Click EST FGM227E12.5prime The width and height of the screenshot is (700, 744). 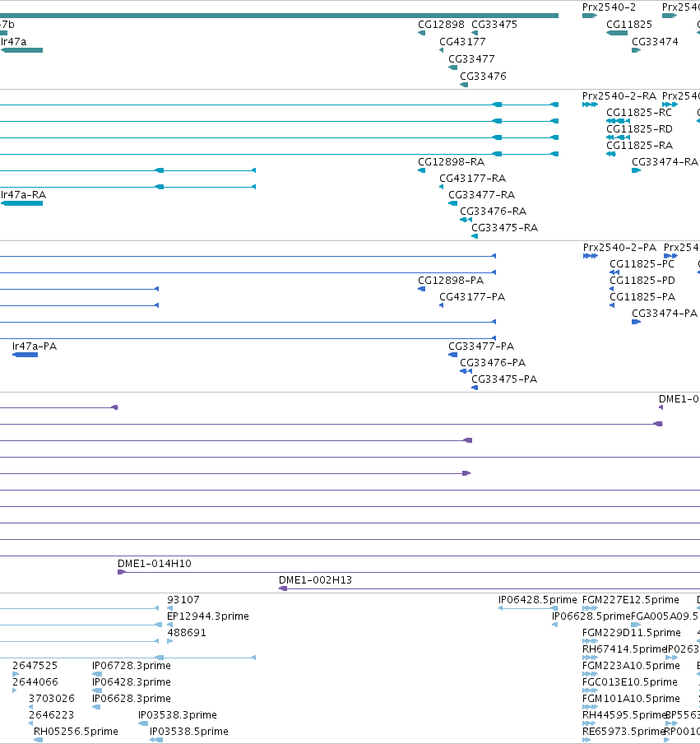[631, 600]
